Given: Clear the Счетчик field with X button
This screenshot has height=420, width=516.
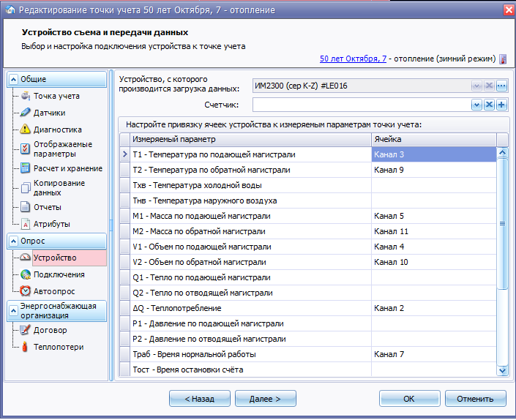Looking at the screenshot, I should point(489,105).
